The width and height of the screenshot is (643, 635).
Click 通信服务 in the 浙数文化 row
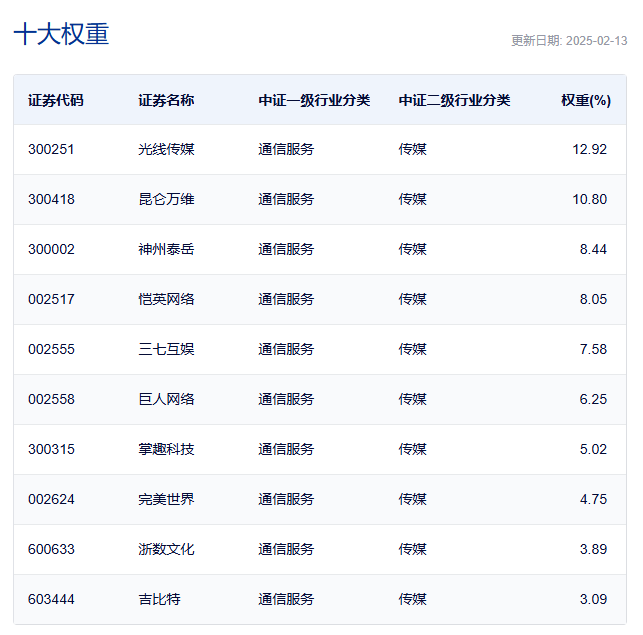click(286, 550)
